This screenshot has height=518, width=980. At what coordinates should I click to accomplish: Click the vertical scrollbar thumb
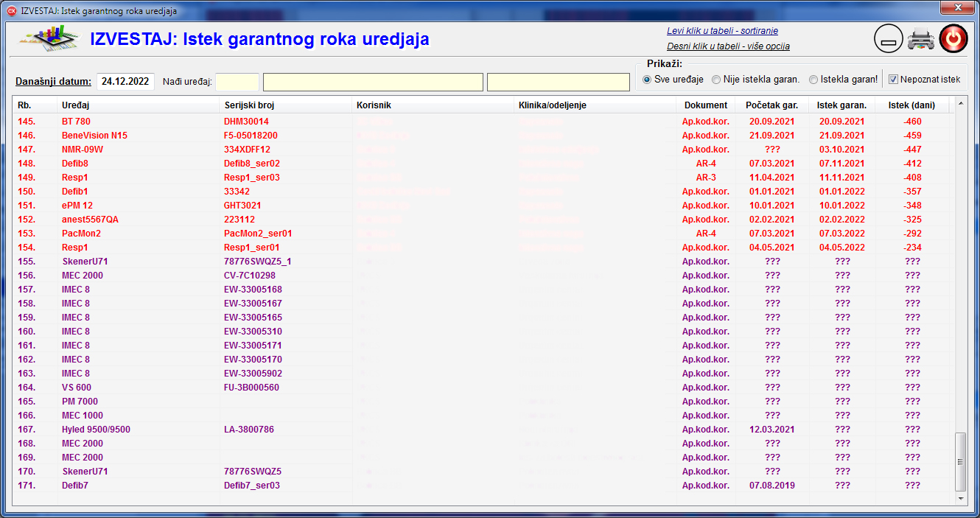pos(959,462)
